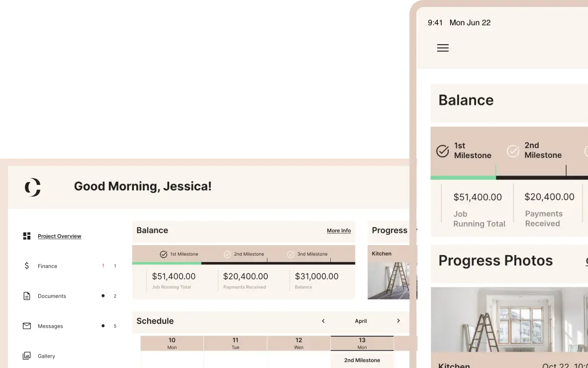Select the 2nd Milestone calendar event
The width and height of the screenshot is (588, 368).
click(362, 360)
